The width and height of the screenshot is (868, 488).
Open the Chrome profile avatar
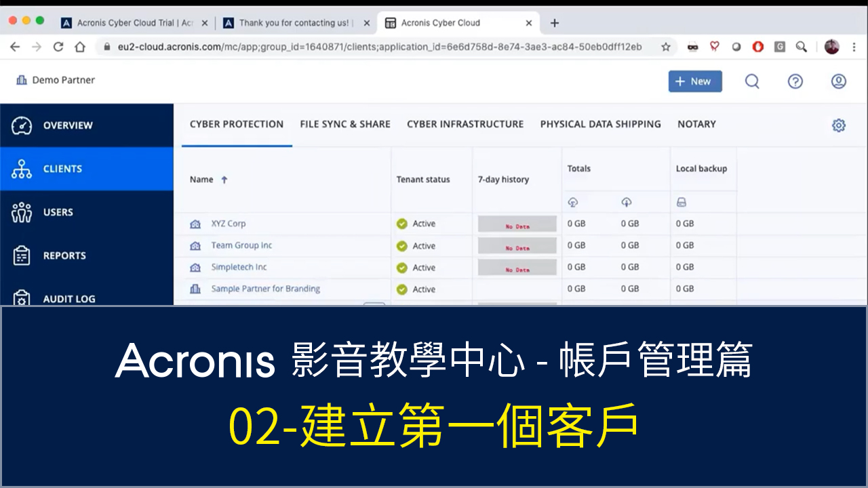[832, 47]
